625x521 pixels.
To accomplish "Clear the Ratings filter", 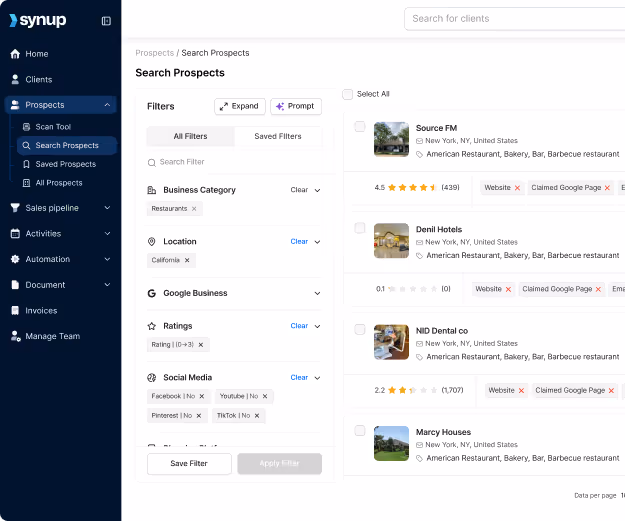I will [x=299, y=326].
